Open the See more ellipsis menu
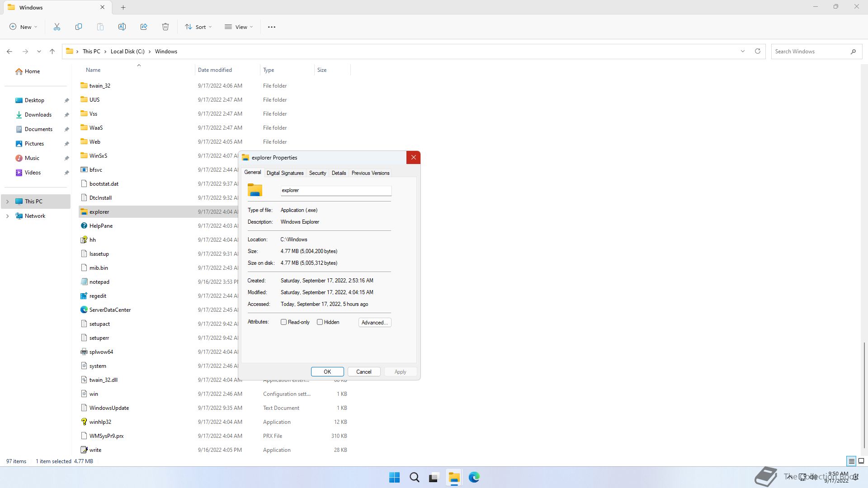 (272, 27)
